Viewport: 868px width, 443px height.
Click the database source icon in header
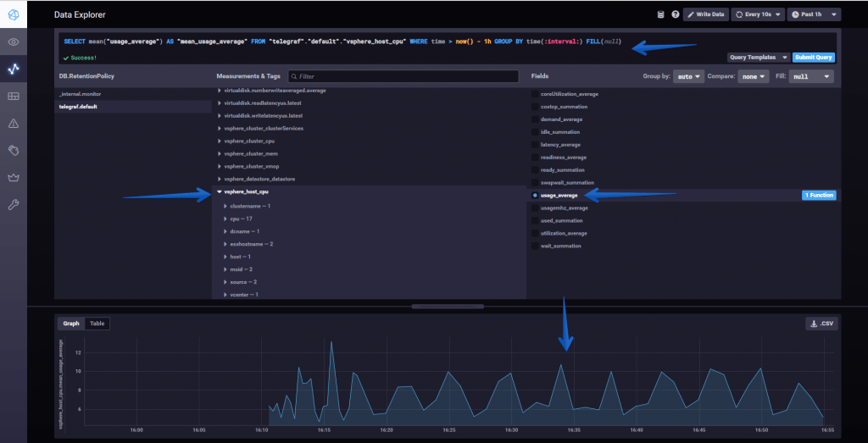(660, 14)
